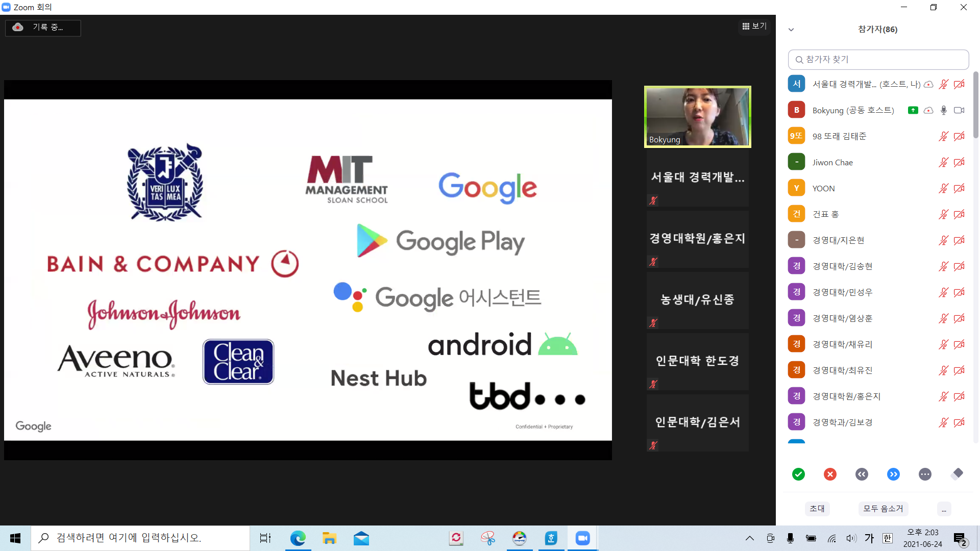The height and width of the screenshot is (551, 980).
Task: Click the B avatar of Bokyung
Action: tap(796, 110)
